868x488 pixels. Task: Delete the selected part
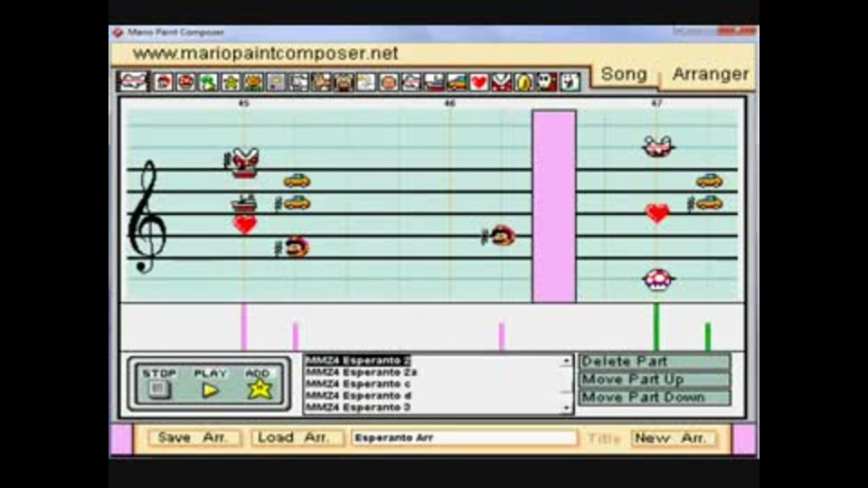click(655, 361)
